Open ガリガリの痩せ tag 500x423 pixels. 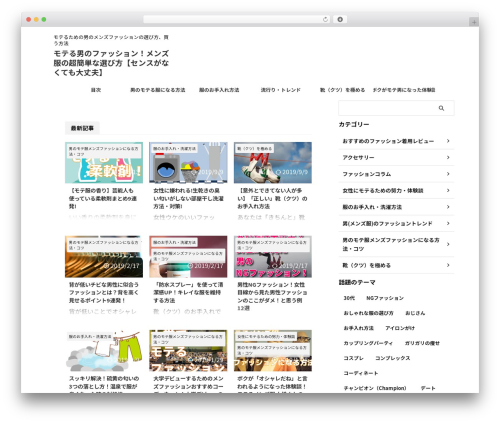(x=422, y=343)
